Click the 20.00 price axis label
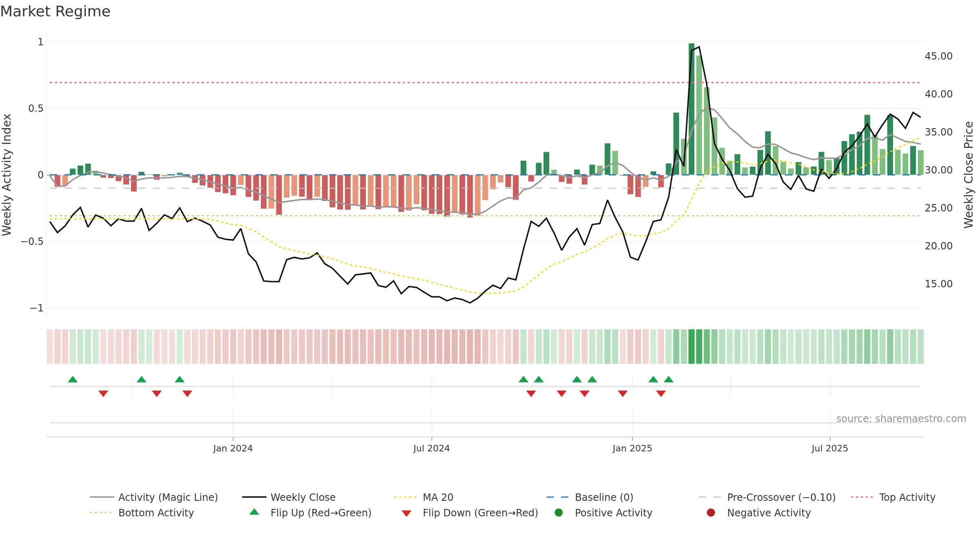 click(939, 246)
